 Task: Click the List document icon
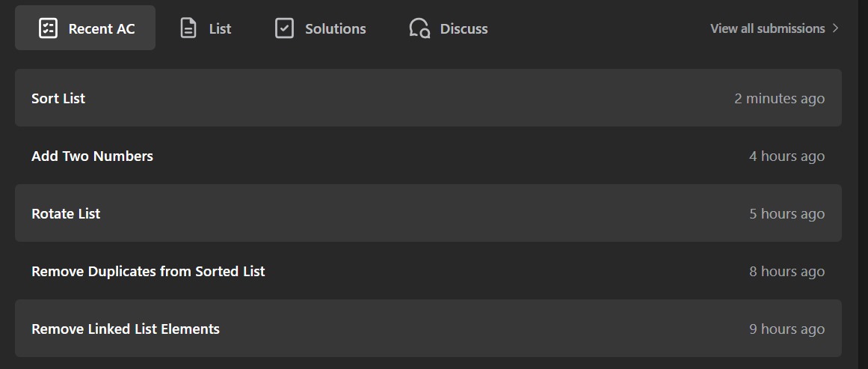188,28
